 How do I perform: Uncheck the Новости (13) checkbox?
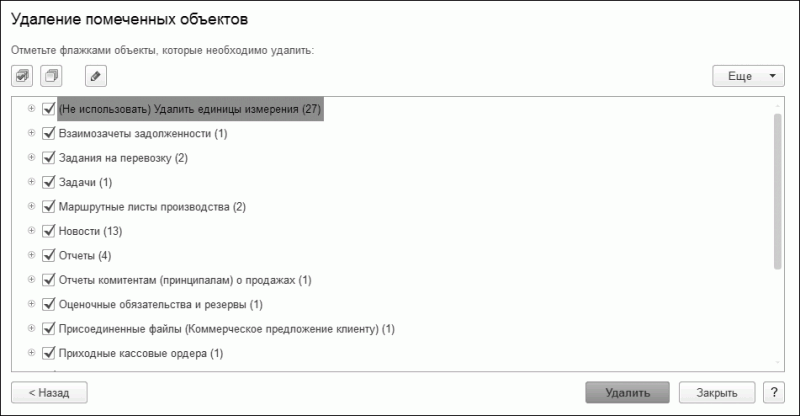[49, 231]
